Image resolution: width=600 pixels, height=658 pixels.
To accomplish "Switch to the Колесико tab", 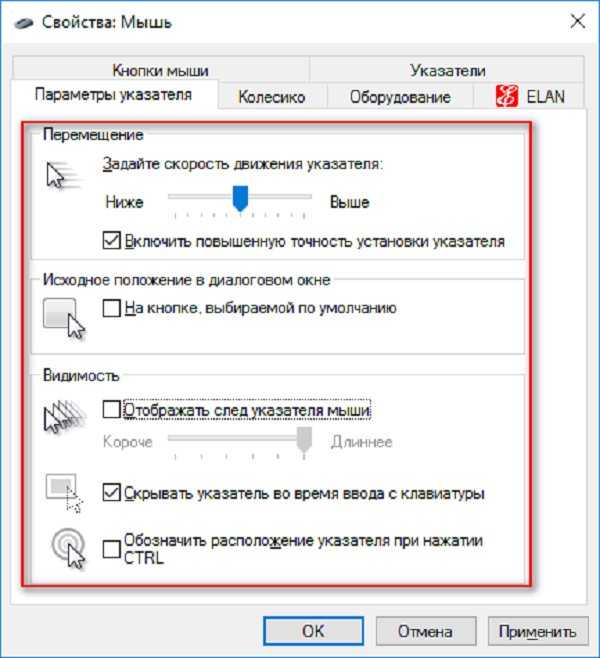I will point(272,97).
